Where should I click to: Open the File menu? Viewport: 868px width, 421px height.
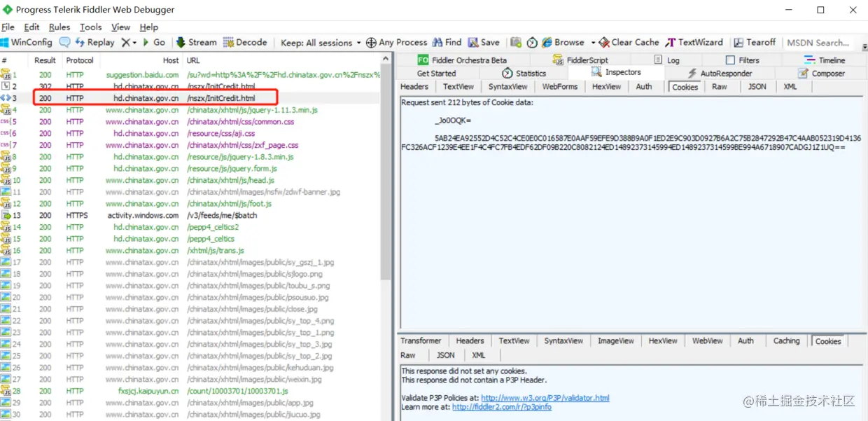(x=8, y=27)
